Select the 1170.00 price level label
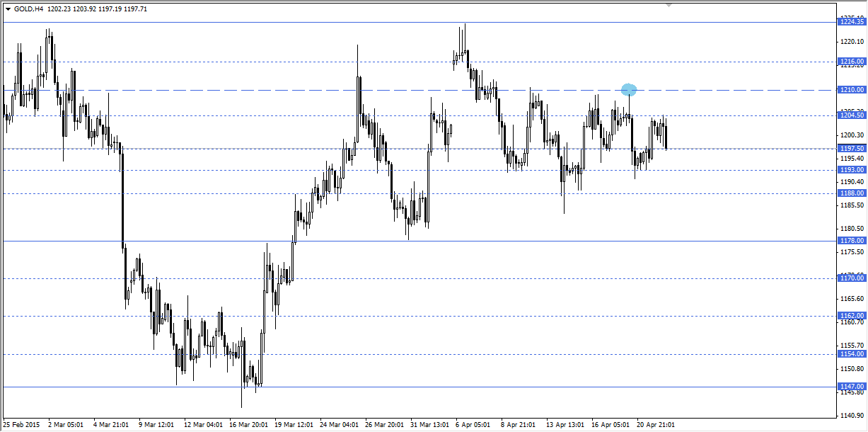This screenshot has width=868, height=432. click(x=852, y=278)
